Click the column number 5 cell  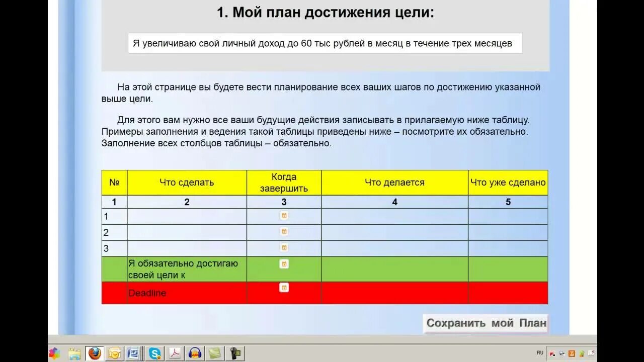[x=508, y=202]
